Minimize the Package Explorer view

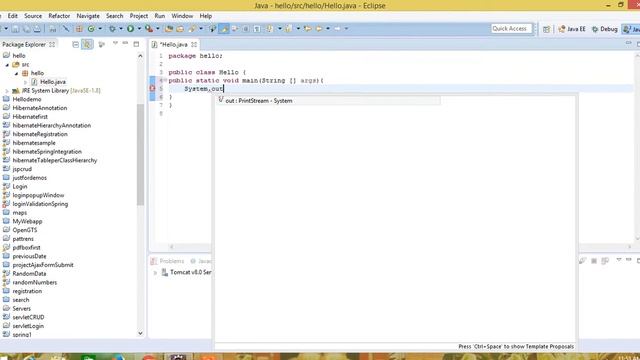point(125,43)
